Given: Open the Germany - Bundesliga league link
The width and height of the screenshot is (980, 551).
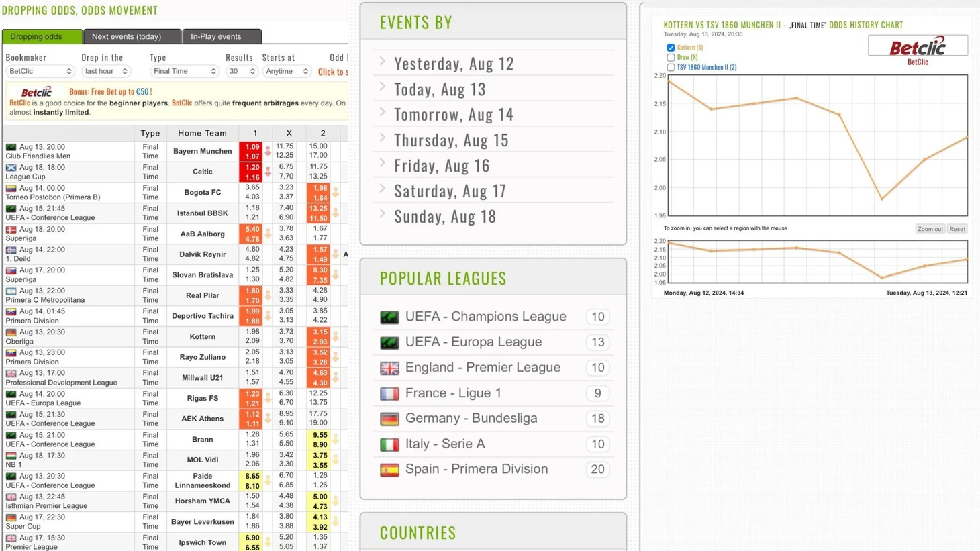Looking at the screenshot, I should (471, 418).
